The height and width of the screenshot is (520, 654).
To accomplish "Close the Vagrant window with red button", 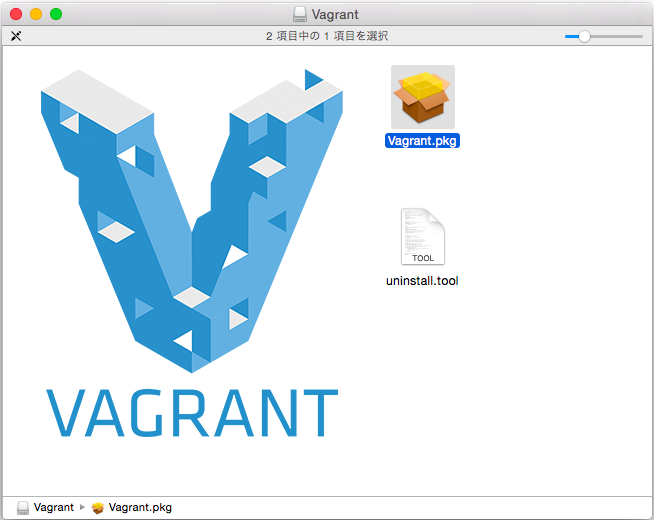I will click(x=16, y=14).
